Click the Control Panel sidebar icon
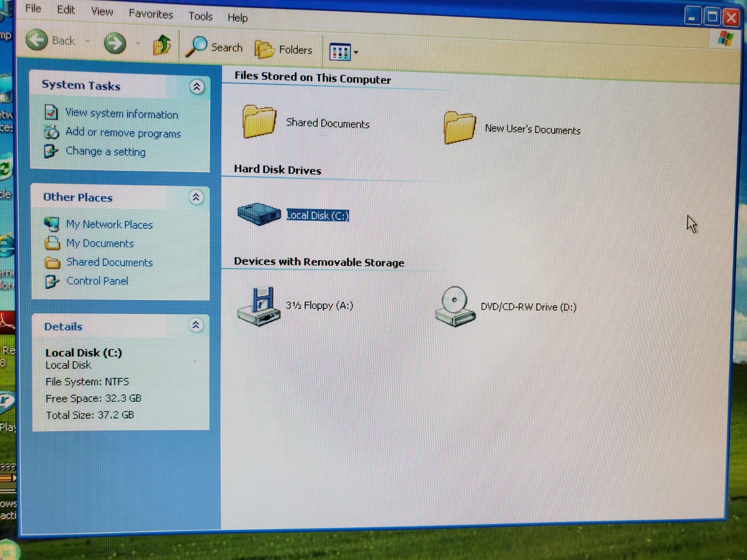 [x=52, y=281]
